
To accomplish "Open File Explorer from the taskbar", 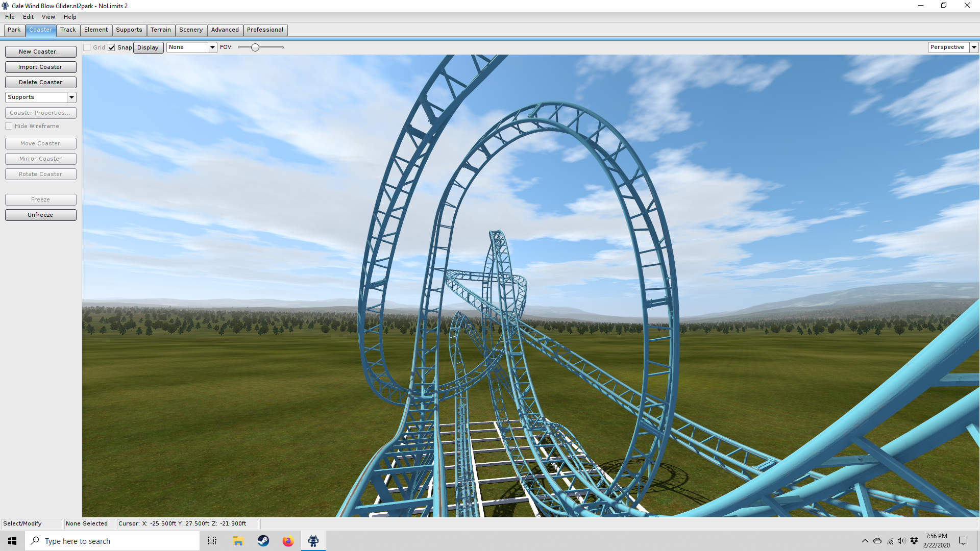I will click(x=238, y=541).
